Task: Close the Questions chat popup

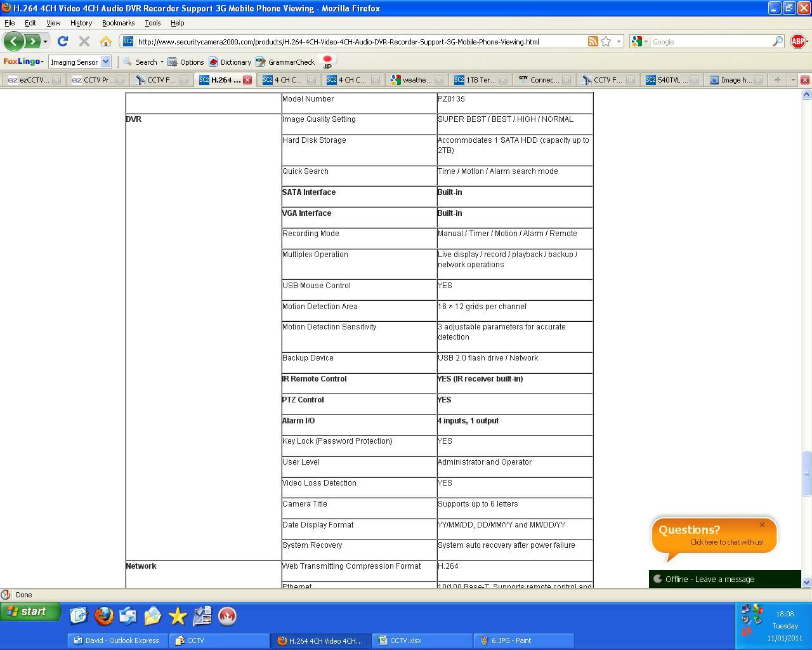Action: point(762,525)
